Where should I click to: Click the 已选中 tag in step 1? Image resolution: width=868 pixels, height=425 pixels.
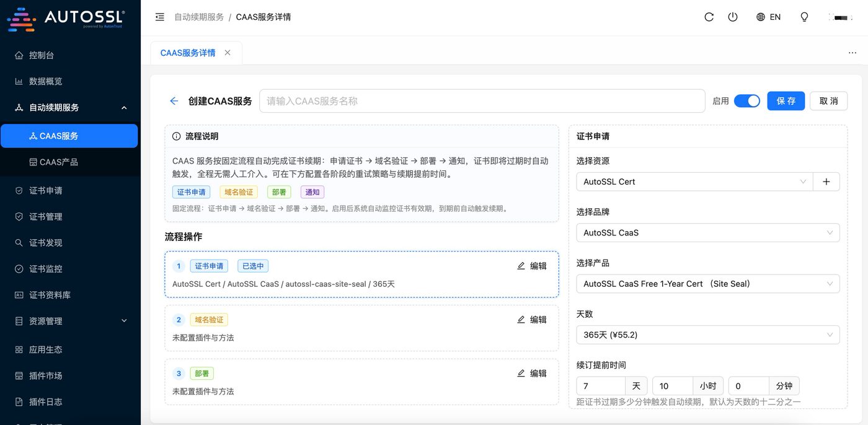tap(253, 266)
